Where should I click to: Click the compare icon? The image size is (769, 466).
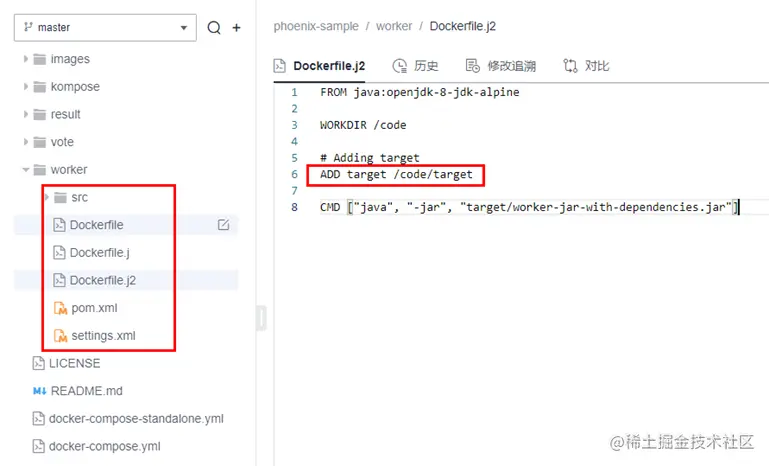tap(570, 66)
